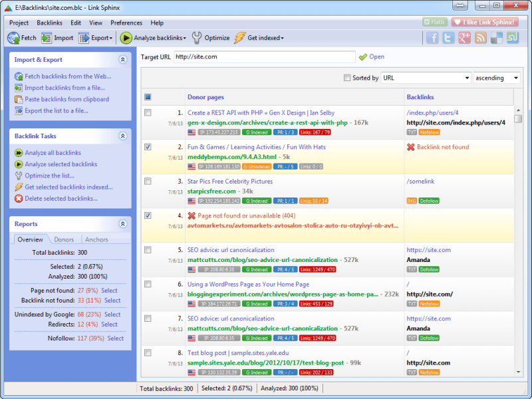Open the Twitter share icon
The height and width of the screenshot is (399, 532).
coord(448,38)
